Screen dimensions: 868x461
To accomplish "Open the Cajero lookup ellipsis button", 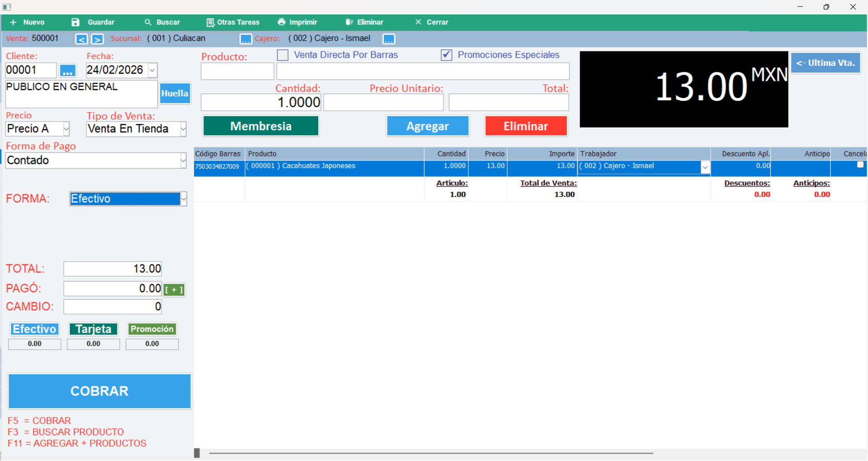I will (389, 39).
